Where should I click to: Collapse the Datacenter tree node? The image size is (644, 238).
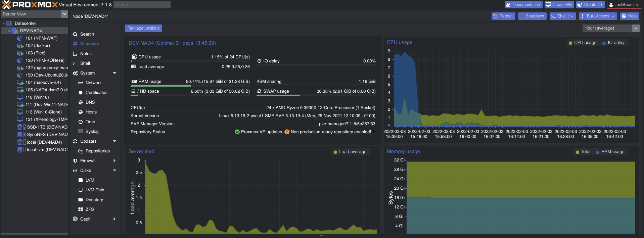[4, 23]
